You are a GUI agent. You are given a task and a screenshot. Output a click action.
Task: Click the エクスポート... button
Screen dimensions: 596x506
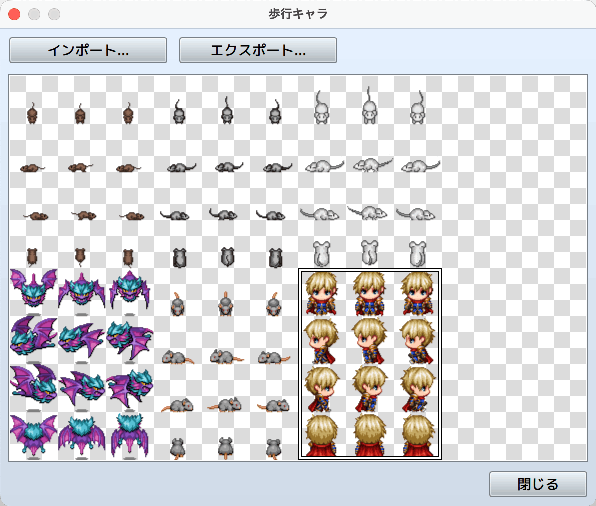tap(258, 50)
